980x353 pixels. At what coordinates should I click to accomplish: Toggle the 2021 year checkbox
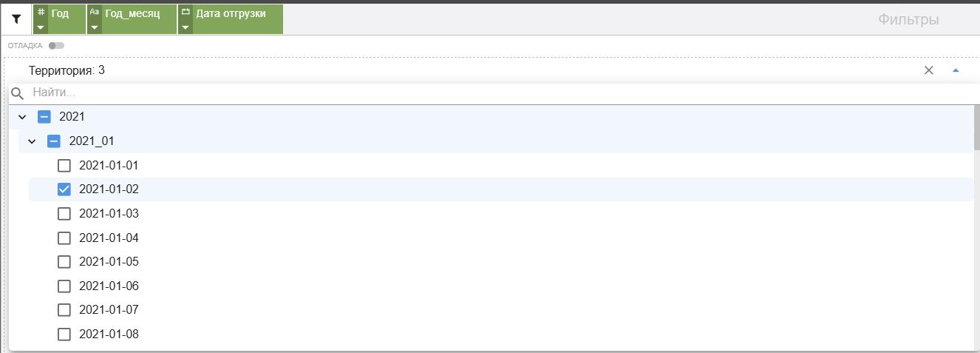coord(44,117)
